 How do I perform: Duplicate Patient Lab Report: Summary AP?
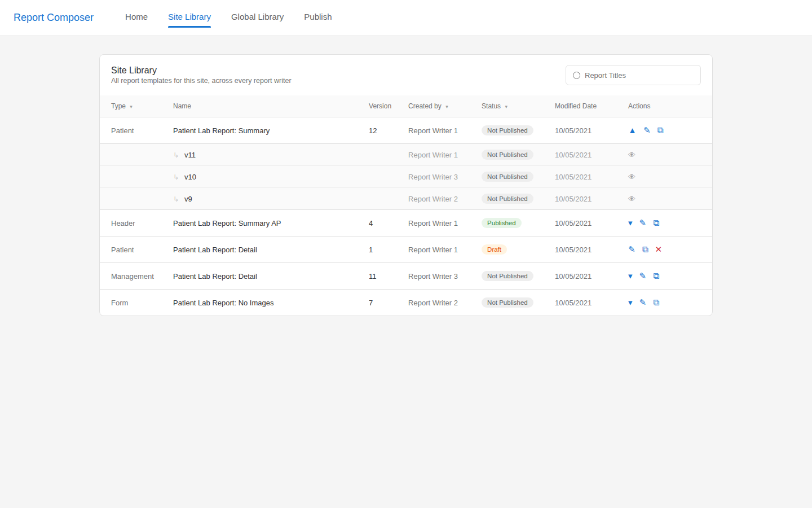pyautogui.click(x=656, y=223)
